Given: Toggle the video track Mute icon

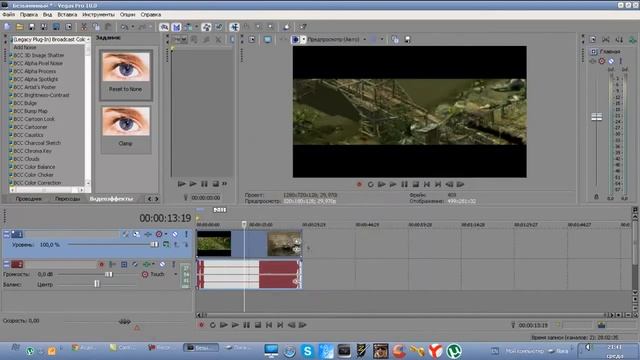Looking at the screenshot, I should 175,234.
